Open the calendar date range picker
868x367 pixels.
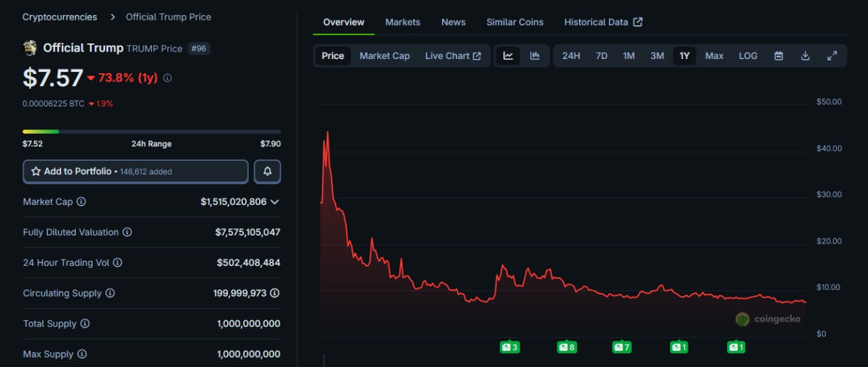(x=778, y=56)
